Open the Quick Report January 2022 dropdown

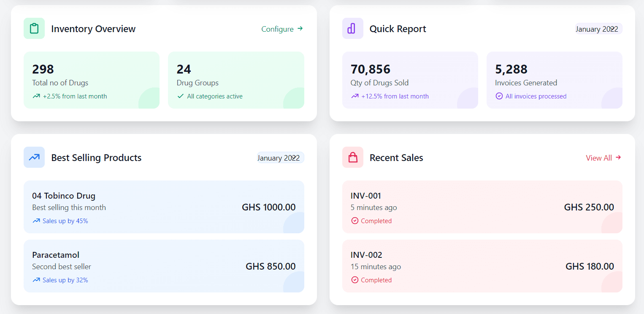(598, 29)
